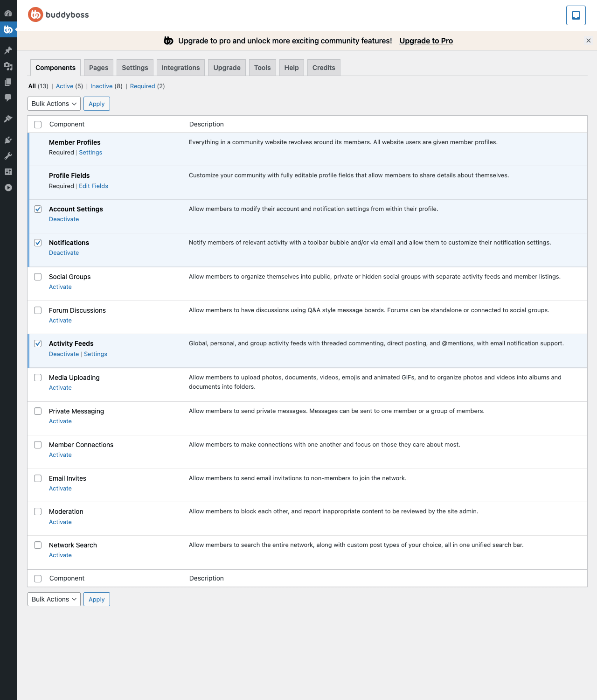Viewport: 597px width, 700px height.
Task: Switch to the Integrations tab
Action: click(181, 68)
